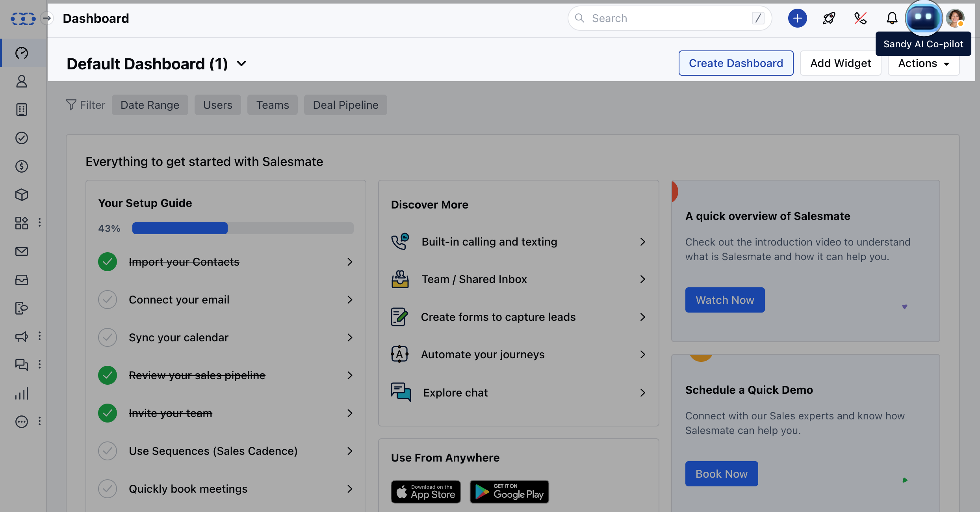The height and width of the screenshot is (512, 980).
Task: Click the 43% setup progress bar
Action: (x=243, y=228)
